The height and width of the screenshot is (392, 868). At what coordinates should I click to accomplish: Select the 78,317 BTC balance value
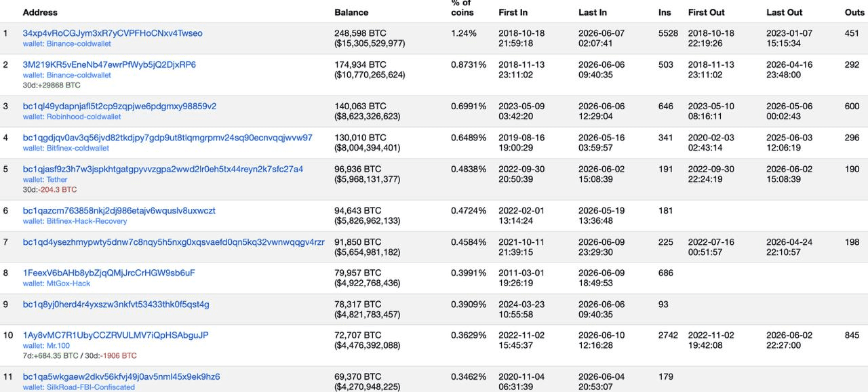358,305
